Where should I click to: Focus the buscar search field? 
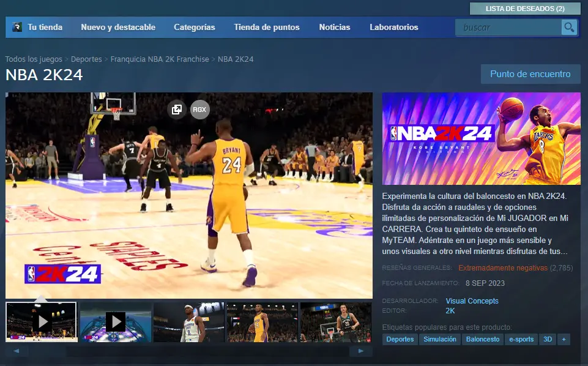(508, 28)
